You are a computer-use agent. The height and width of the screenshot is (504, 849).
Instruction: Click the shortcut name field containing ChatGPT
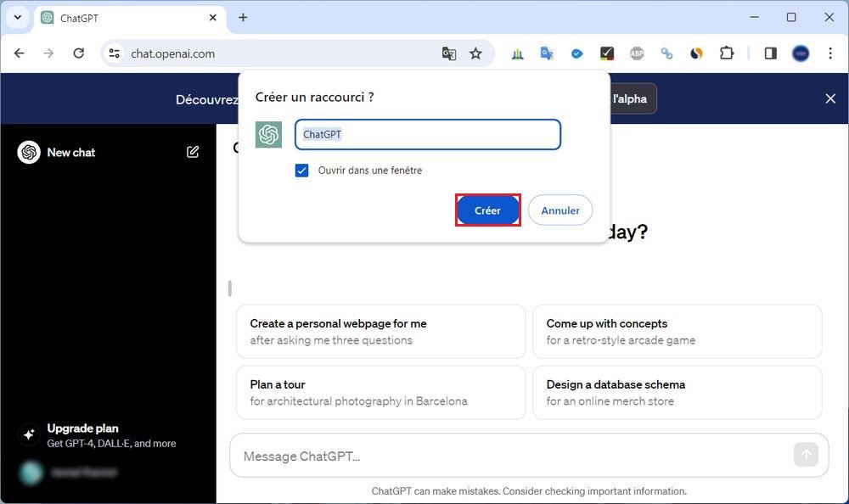click(x=427, y=134)
